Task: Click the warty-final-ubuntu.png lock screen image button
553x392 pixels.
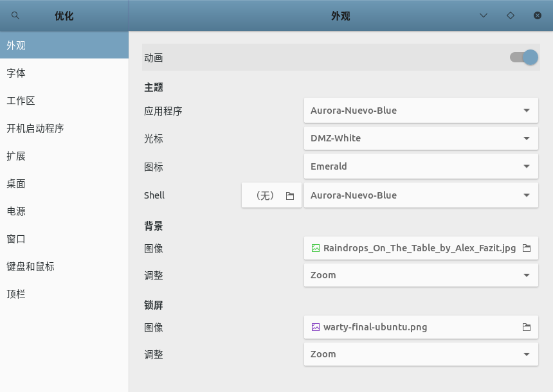Action: (x=421, y=327)
